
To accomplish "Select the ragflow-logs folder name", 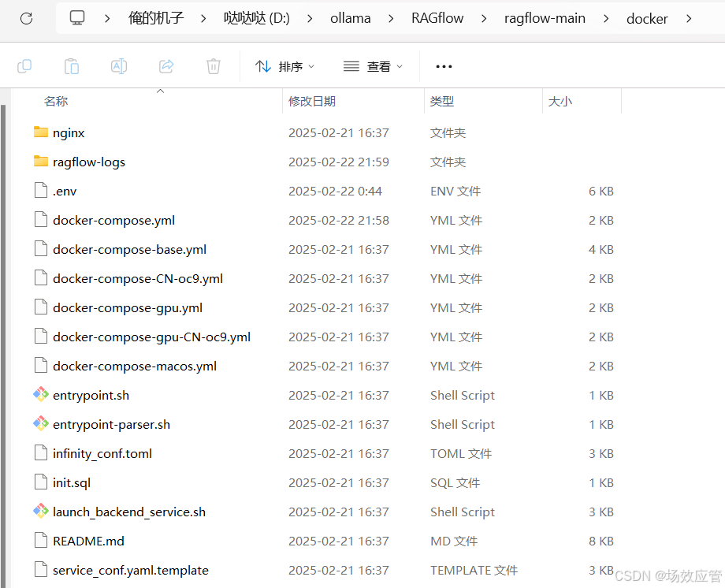I will (x=89, y=162).
